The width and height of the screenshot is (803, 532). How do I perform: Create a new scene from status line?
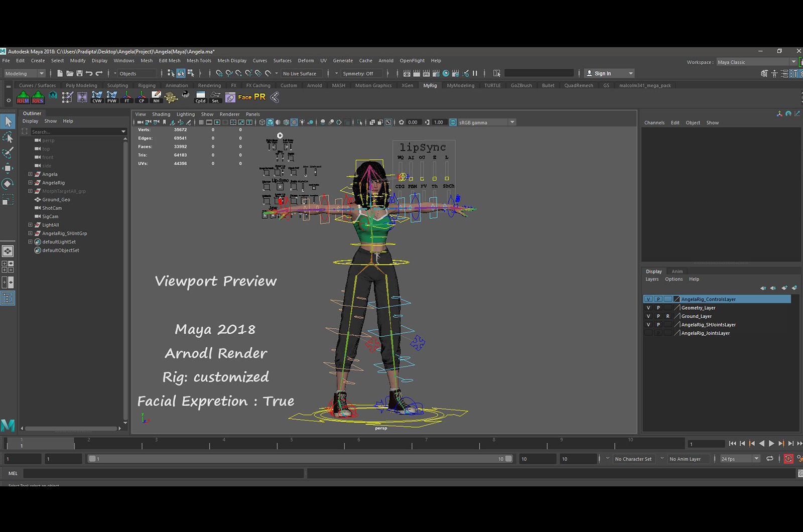(x=60, y=73)
